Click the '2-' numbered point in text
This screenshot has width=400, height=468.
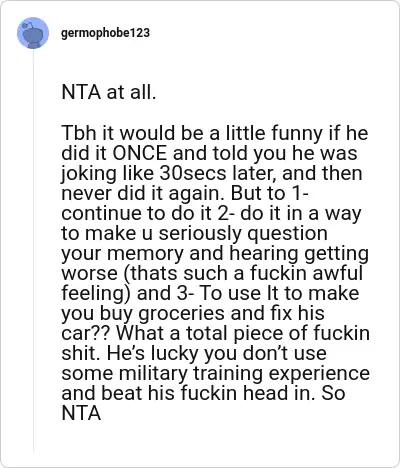coord(226,213)
